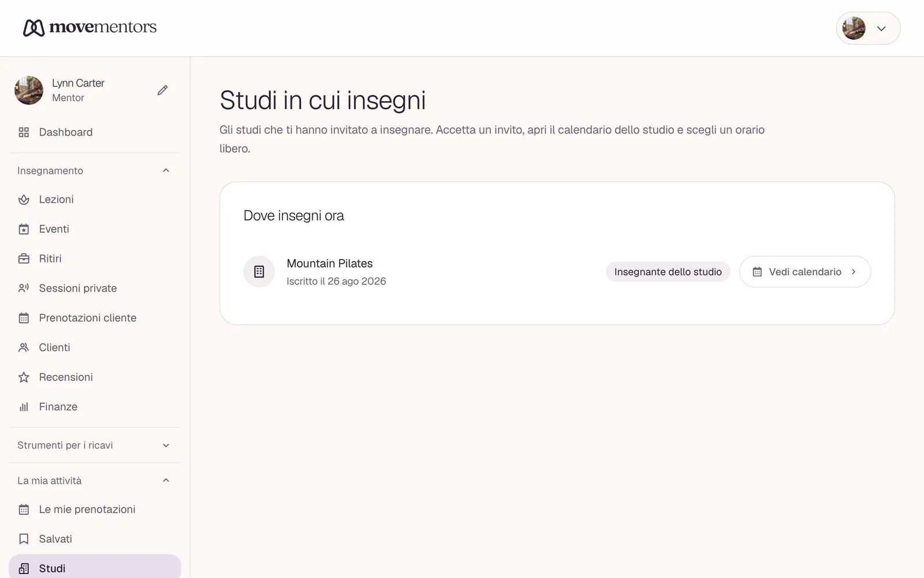Click the 'Iscritto il 26 ago 2026' text
This screenshot has height=578, width=924.
tap(336, 281)
